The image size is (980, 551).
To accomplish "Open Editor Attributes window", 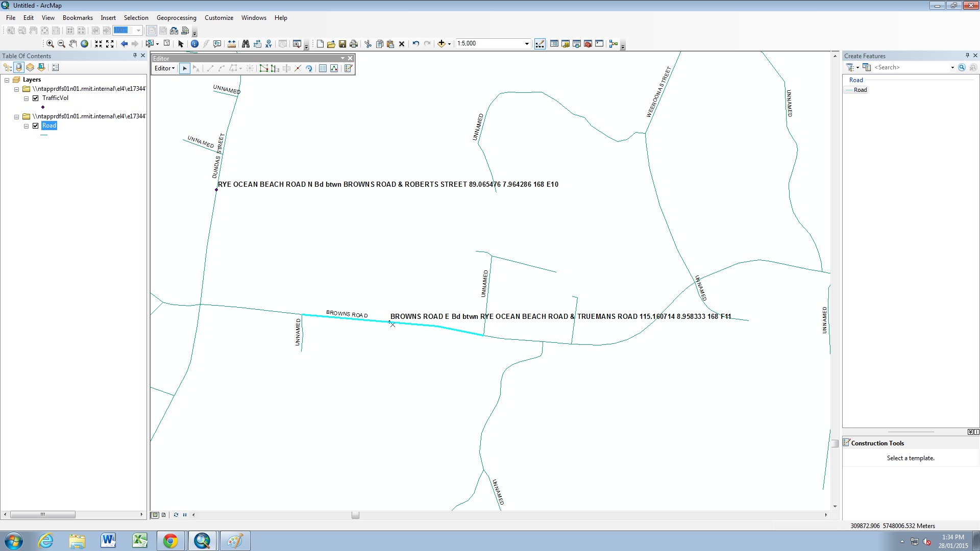I will tap(323, 68).
